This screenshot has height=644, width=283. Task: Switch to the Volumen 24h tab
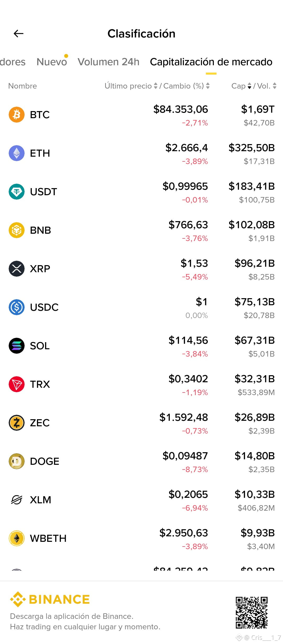pos(108,62)
